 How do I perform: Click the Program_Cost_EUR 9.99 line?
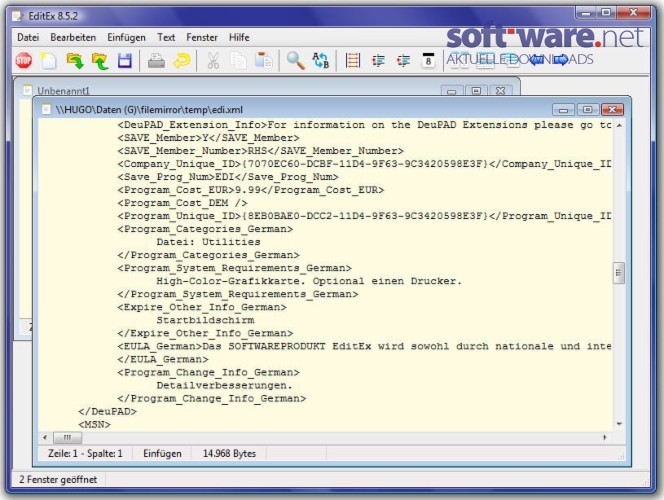pyautogui.click(x=251, y=190)
